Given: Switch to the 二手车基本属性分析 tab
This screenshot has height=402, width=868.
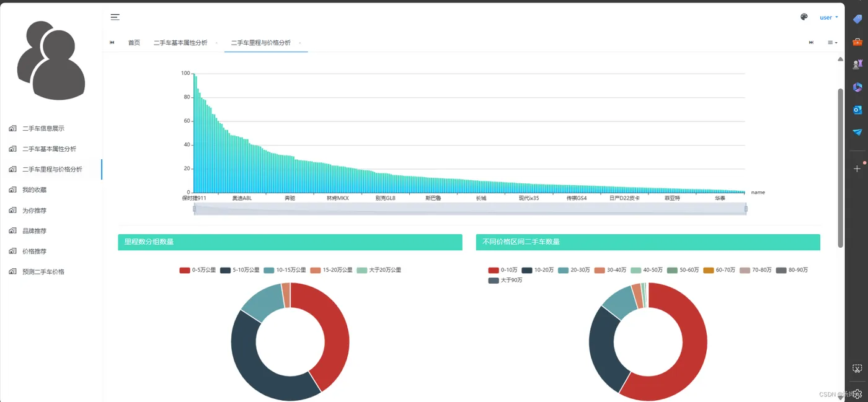Looking at the screenshot, I should click(180, 43).
